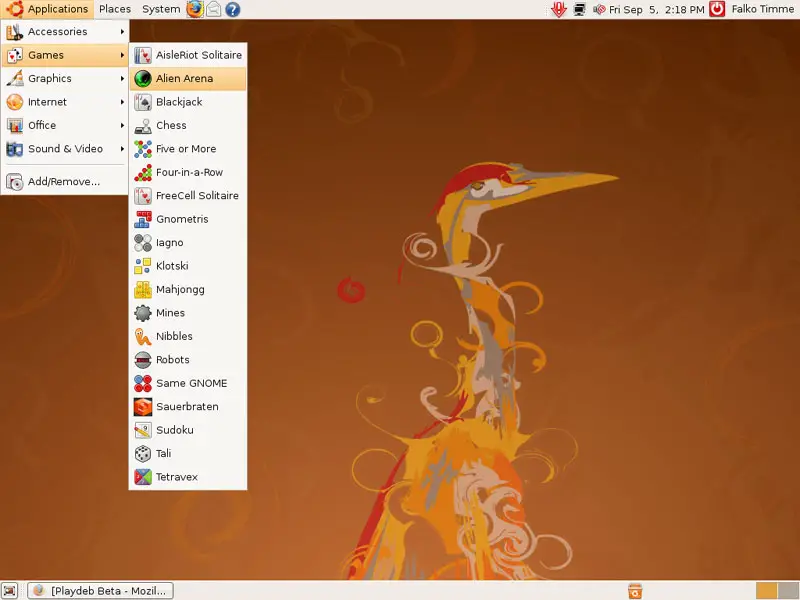Click the Gnometris blocks icon

[x=143, y=219]
